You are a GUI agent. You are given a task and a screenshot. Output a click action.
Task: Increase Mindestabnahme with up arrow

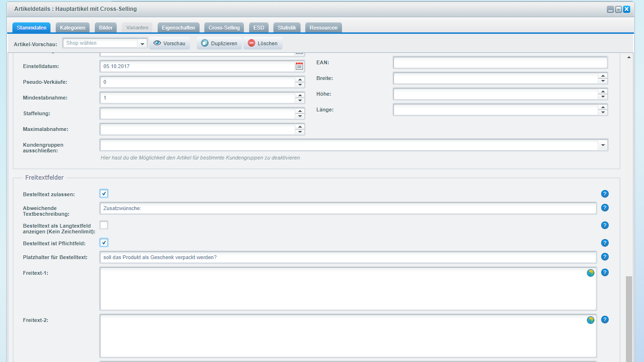pos(300,95)
